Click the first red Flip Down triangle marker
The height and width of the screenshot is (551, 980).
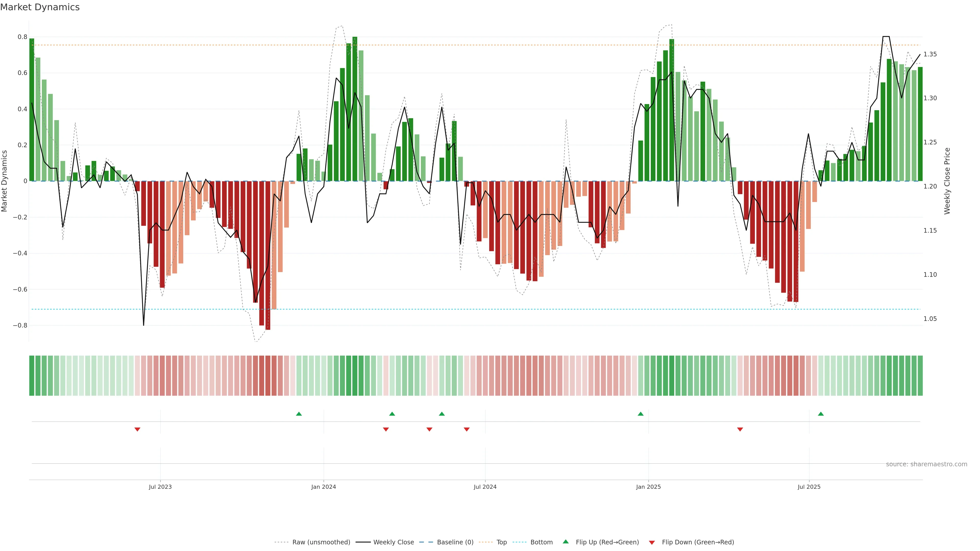(137, 429)
